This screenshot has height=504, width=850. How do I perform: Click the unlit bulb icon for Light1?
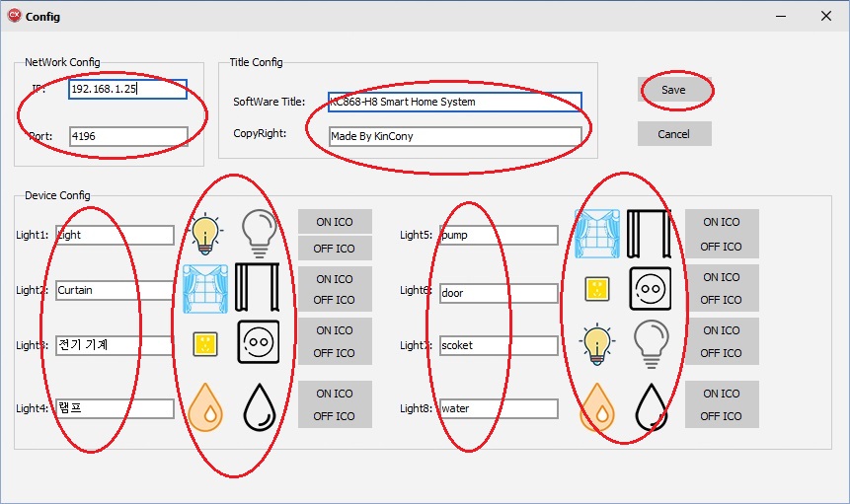(259, 233)
